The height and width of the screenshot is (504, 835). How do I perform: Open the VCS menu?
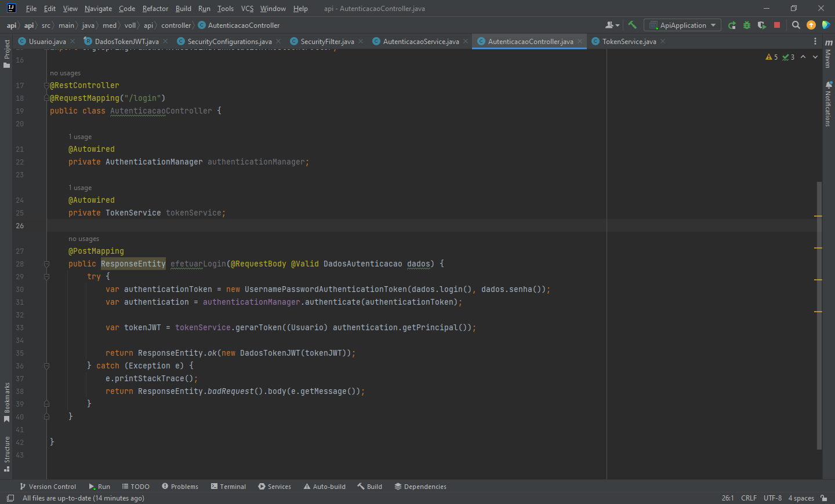(x=247, y=9)
